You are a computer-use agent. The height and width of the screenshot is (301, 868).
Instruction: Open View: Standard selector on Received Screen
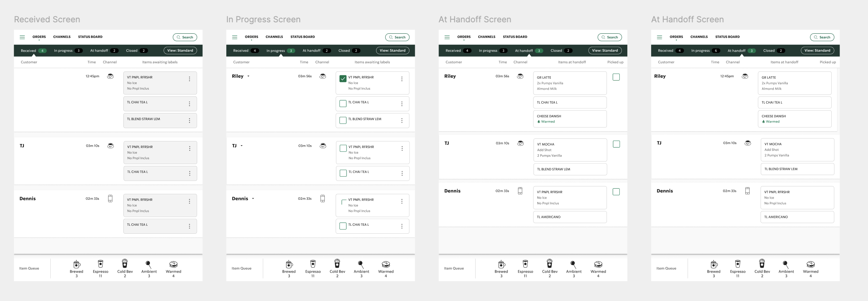click(x=180, y=51)
